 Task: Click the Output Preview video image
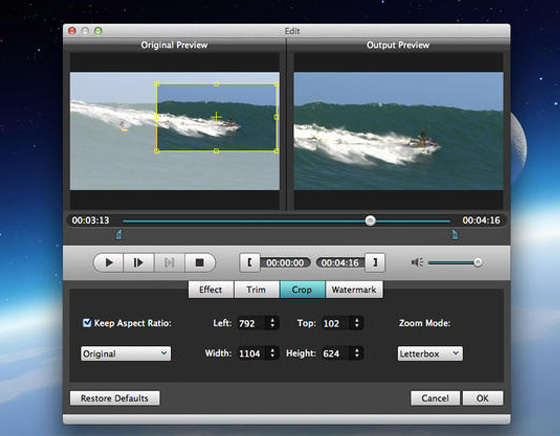399,131
